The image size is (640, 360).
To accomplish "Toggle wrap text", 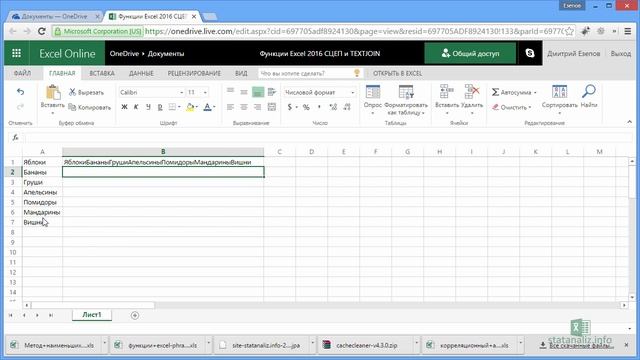I will point(271,92).
